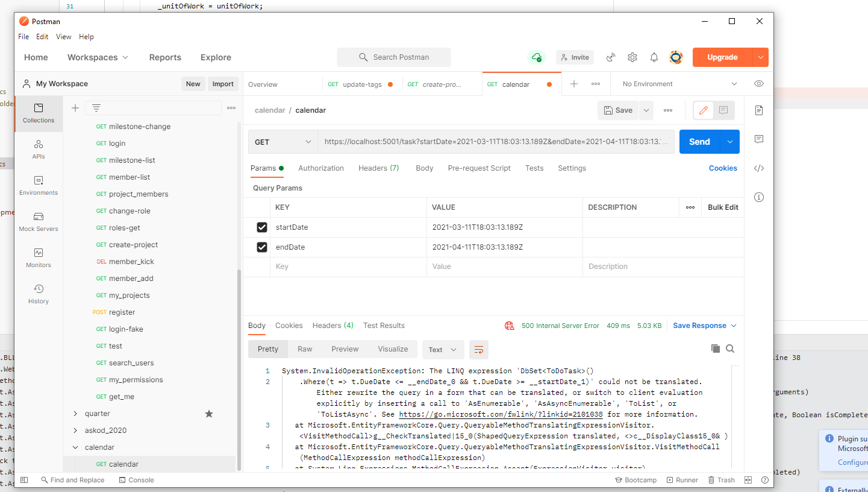Open the user avatar menu
This screenshot has width=868, height=492.
coord(676,57)
